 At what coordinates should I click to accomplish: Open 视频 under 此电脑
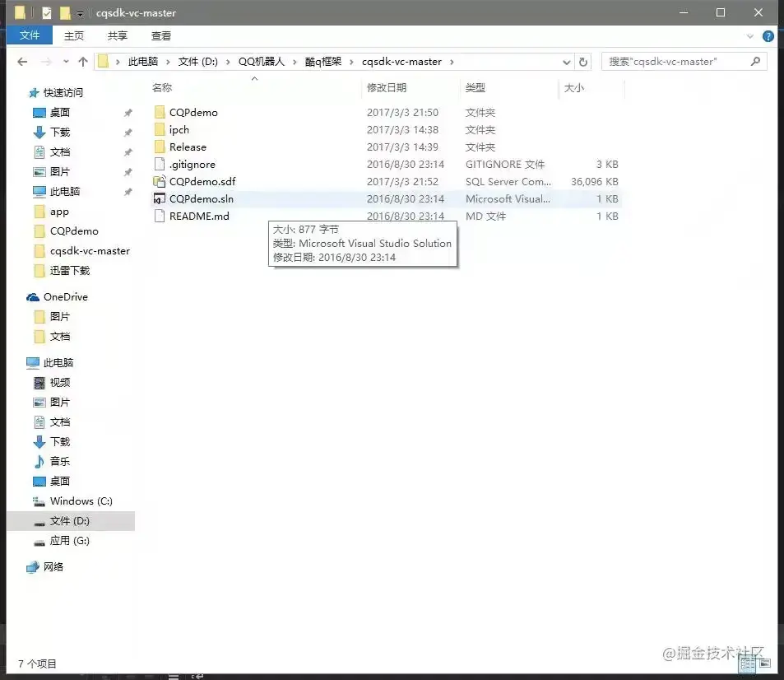[x=59, y=383]
